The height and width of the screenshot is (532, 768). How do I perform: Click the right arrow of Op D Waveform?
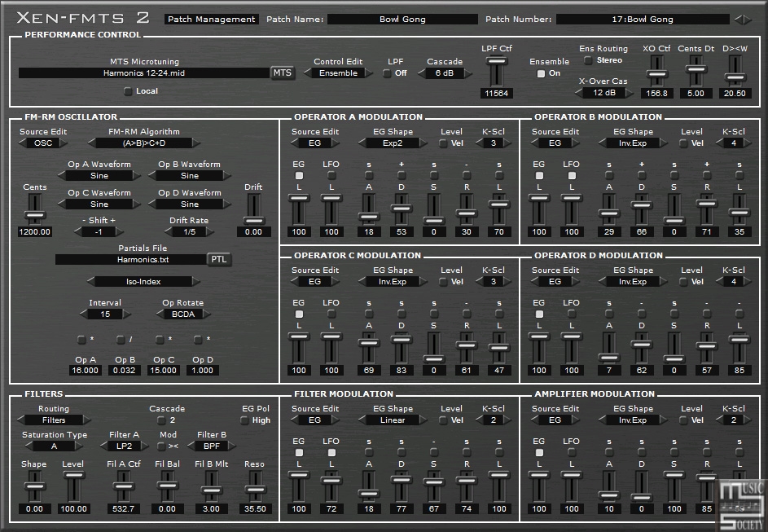coord(226,204)
